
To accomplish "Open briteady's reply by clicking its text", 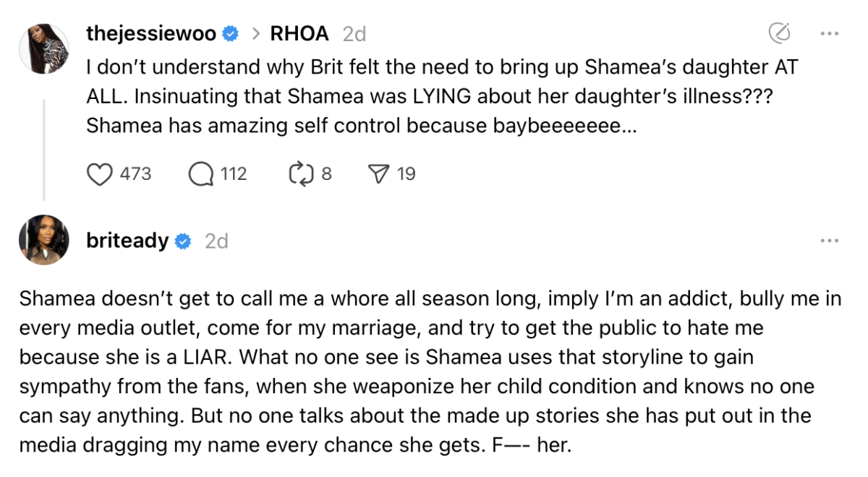I will [x=427, y=371].
